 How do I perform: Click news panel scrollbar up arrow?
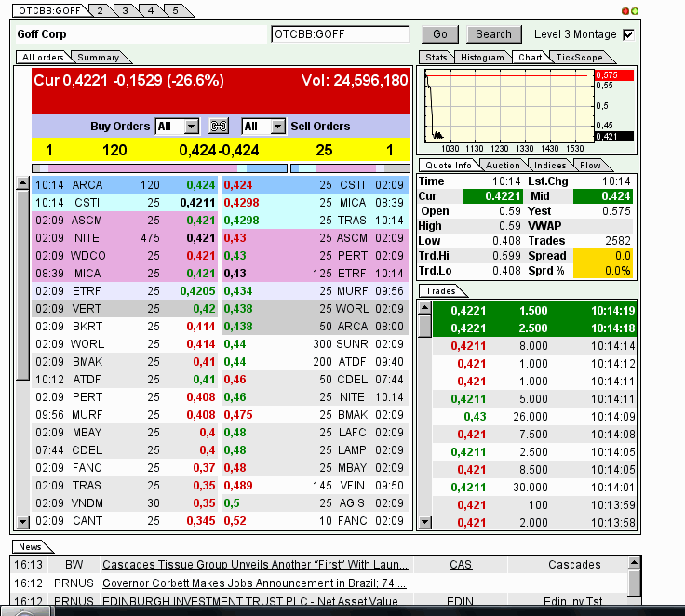click(x=635, y=563)
